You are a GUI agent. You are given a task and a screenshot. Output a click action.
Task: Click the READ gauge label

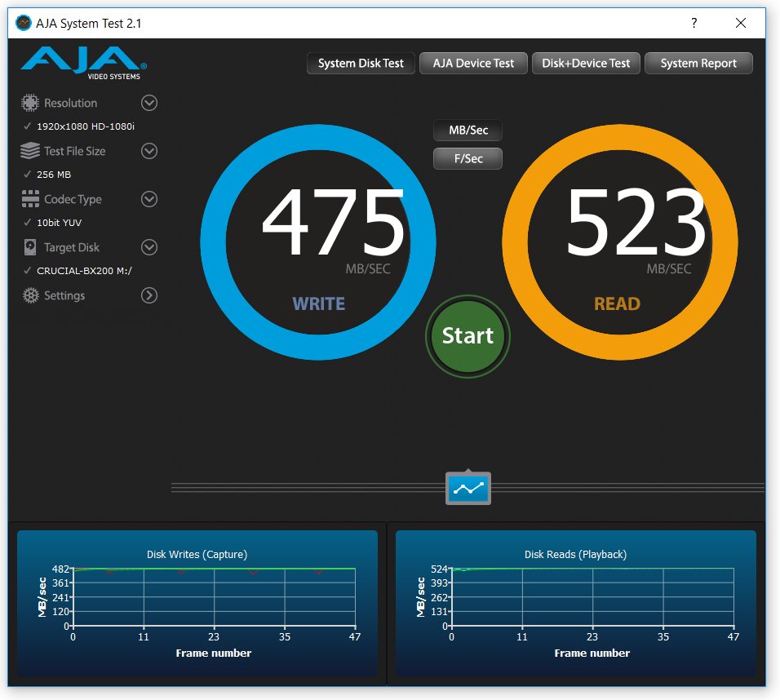[617, 304]
